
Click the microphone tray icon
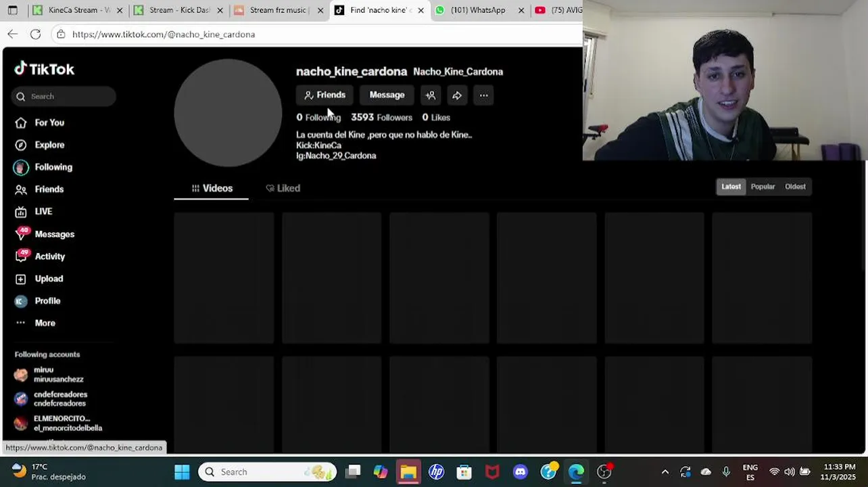pos(726,472)
